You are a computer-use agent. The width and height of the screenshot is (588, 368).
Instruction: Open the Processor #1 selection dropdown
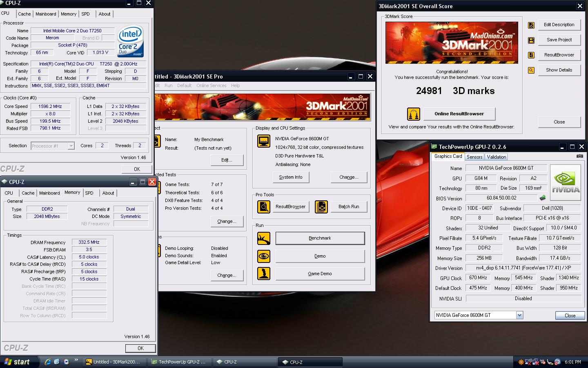coord(71,146)
